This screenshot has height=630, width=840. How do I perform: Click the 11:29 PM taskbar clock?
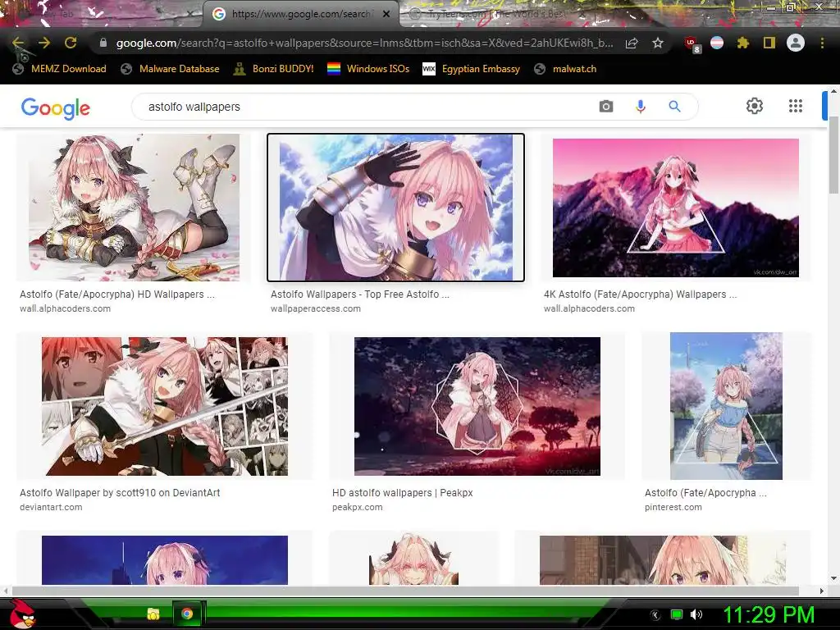(769, 614)
